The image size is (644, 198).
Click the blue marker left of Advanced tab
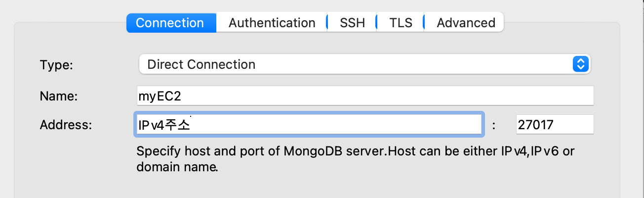coord(424,23)
